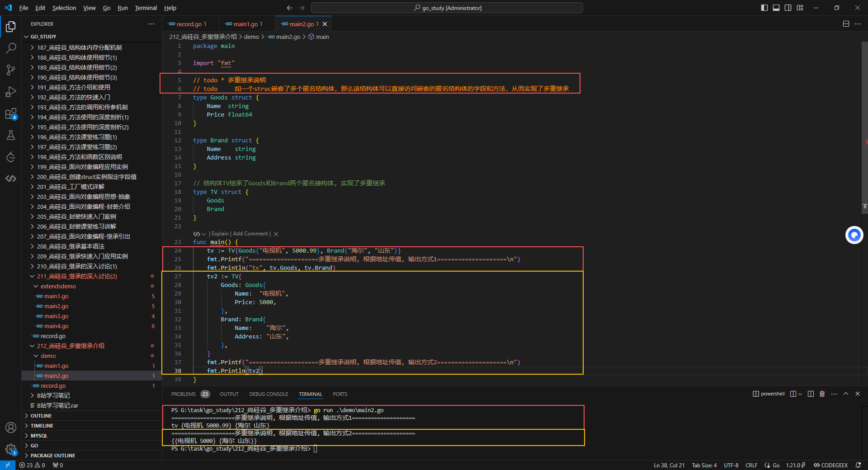Switch to the DEBUG CONSOLE panel tab

tap(269, 394)
